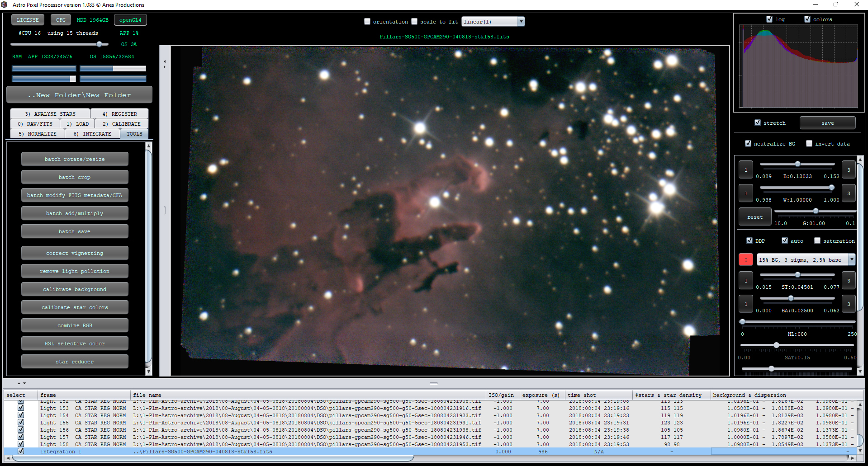This screenshot has height=466, width=868.
Task: Open the linear(1) stretch mode dropdown
Action: (493, 21)
